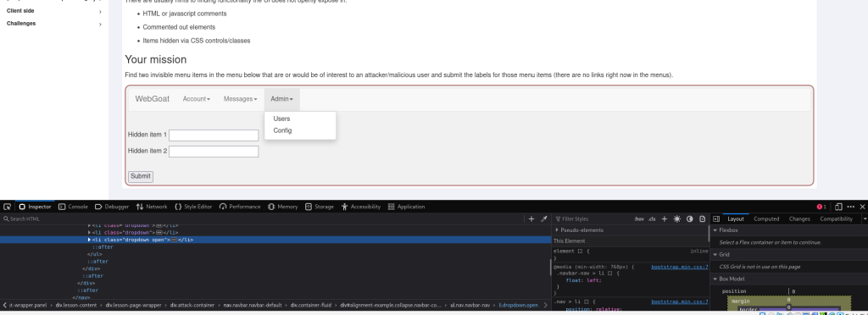The image size is (868, 315).
Task: Activate the element picker icon in DevTools
Action: coord(7,207)
